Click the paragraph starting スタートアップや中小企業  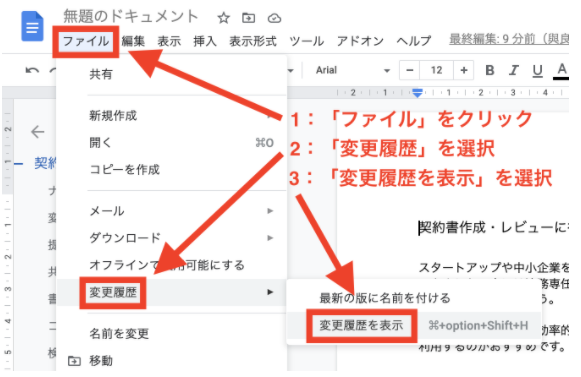click(494, 267)
